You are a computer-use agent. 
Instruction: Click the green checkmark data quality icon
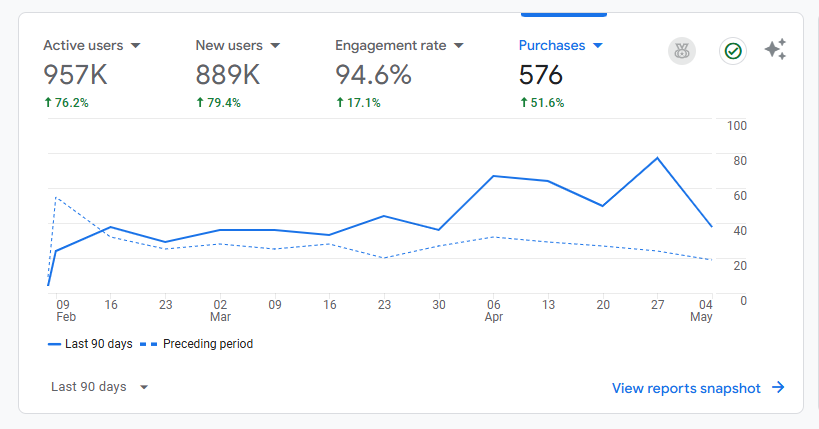tap(733, 51)
